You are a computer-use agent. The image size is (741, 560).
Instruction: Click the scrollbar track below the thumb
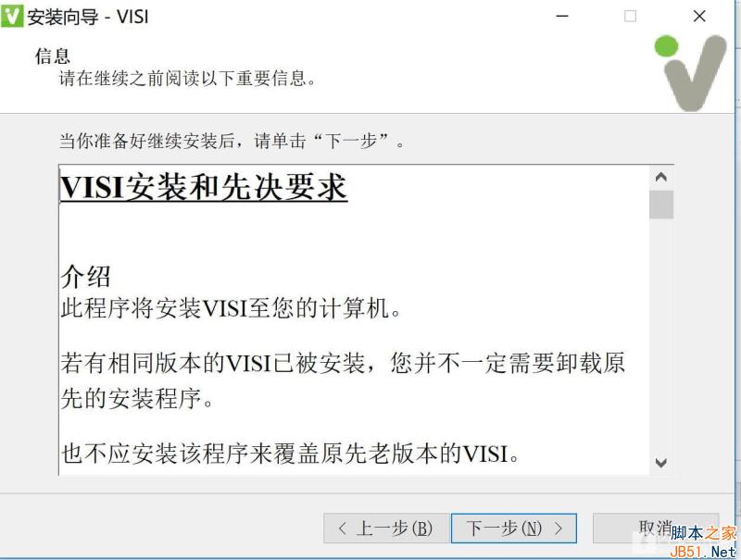coord(661,334)
